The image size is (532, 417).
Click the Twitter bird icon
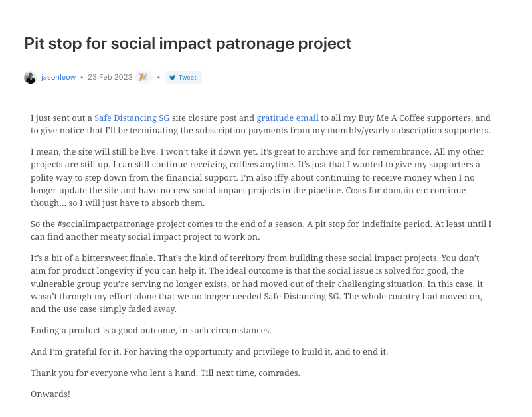coord(173,78)
